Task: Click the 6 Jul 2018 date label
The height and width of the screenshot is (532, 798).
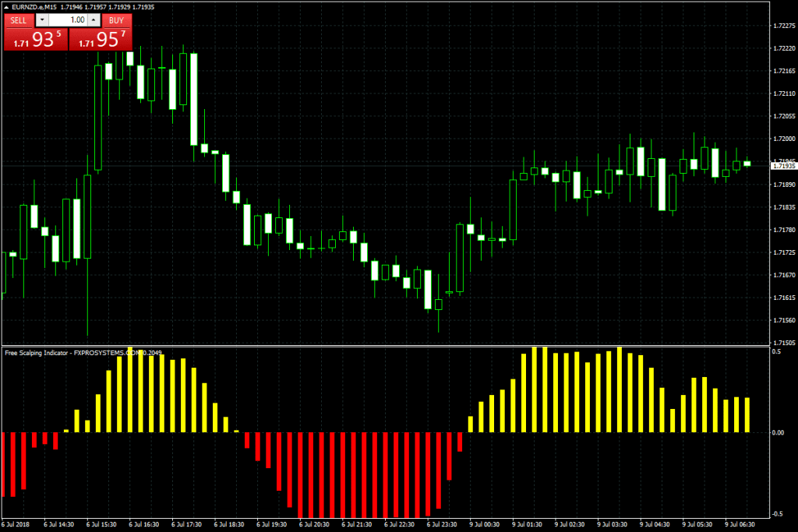Action: pyautogui.click(x=17, y=526)
